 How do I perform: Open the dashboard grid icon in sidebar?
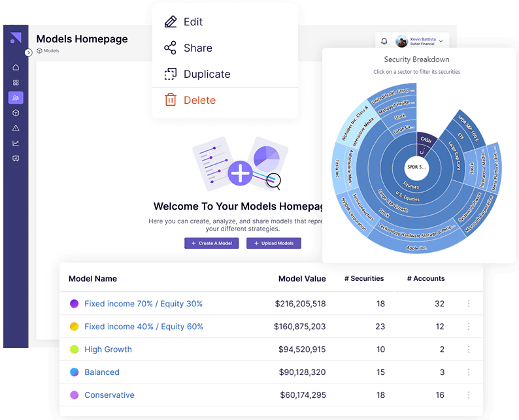click(16, 82)
